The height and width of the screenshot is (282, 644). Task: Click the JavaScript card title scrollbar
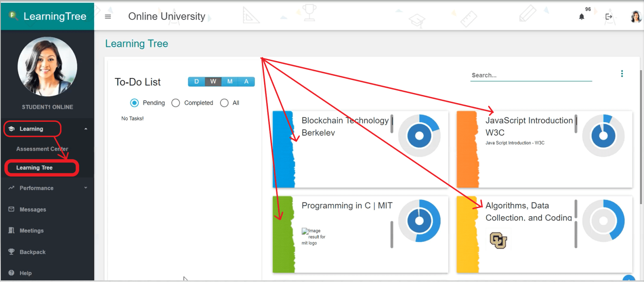tap(576, 124)
